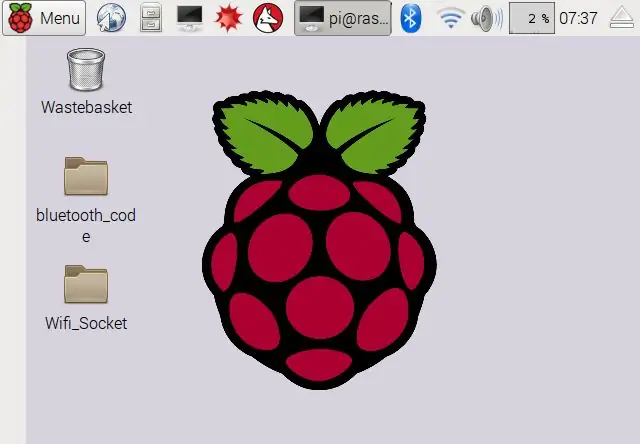Switch to the pi@ras... terminal taskbar window
The height and width of the screenshot is (444, 640).
(342, 18)
